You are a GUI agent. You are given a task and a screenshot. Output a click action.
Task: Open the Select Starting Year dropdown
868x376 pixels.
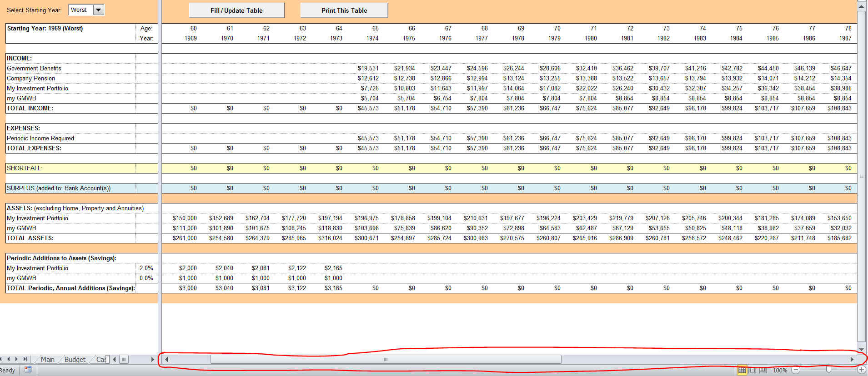pyautogui.click(x=98, y=10)
